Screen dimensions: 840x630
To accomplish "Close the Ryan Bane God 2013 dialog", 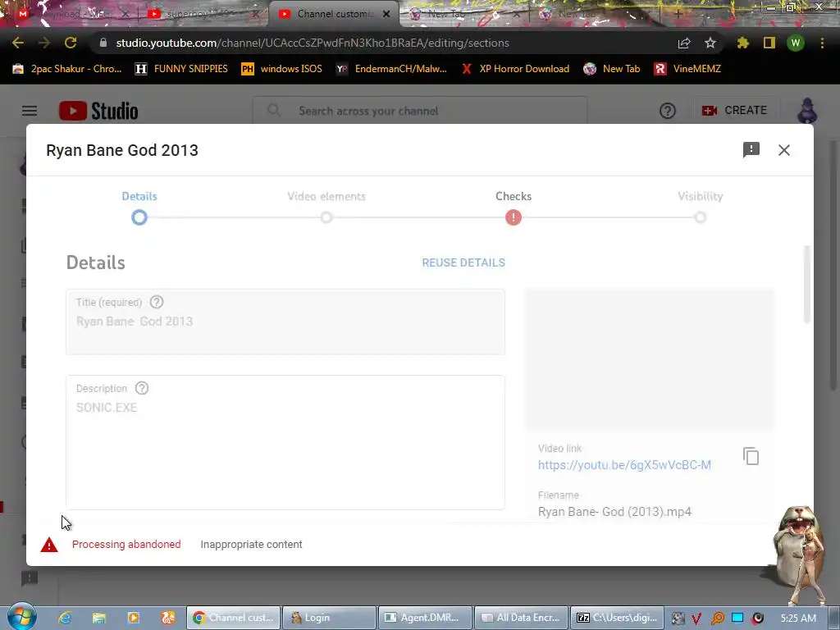I will pyautogui.click(x=783, y=150).
